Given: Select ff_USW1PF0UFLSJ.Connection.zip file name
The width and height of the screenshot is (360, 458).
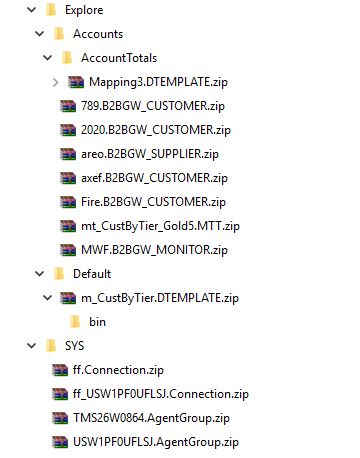Looking at the screenshot, I should (x=161, y=394).
